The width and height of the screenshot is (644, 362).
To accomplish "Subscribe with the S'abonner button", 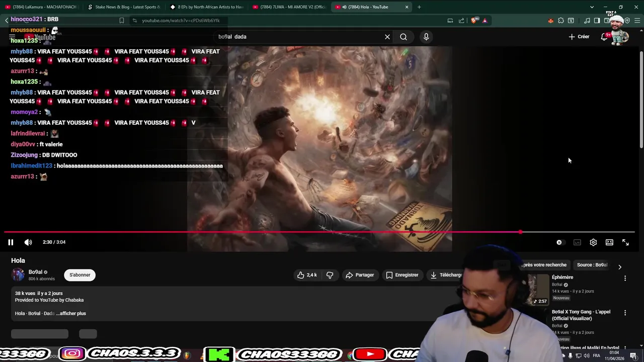I will (79, 275).
